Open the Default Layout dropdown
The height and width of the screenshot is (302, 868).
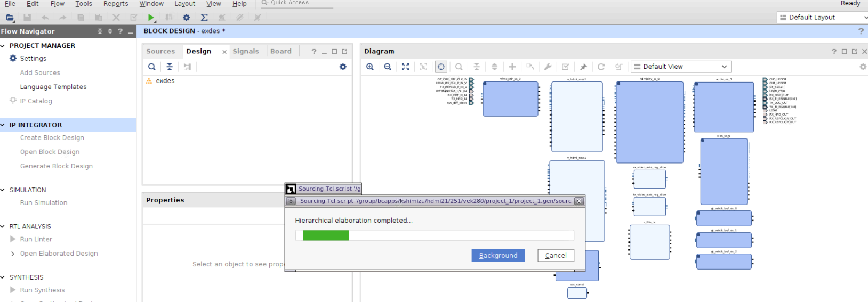[822, 18]
